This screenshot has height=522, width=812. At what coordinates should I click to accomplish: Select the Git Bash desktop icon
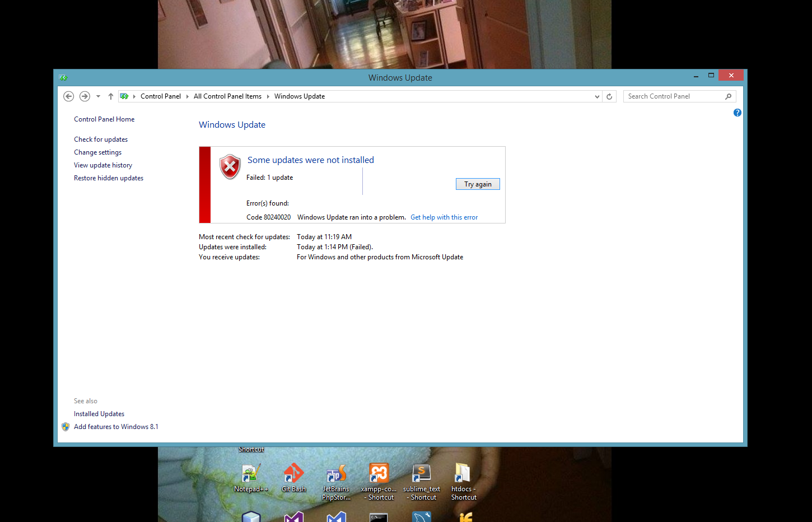point(293,478)
